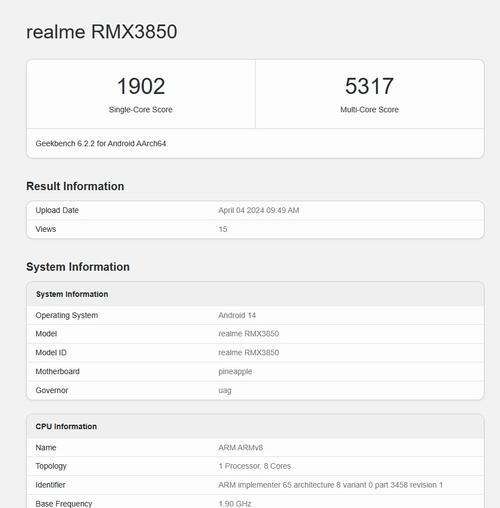Select the Operating System value Android 14
This screenshot has height=508, width=500.
[237, 315]
